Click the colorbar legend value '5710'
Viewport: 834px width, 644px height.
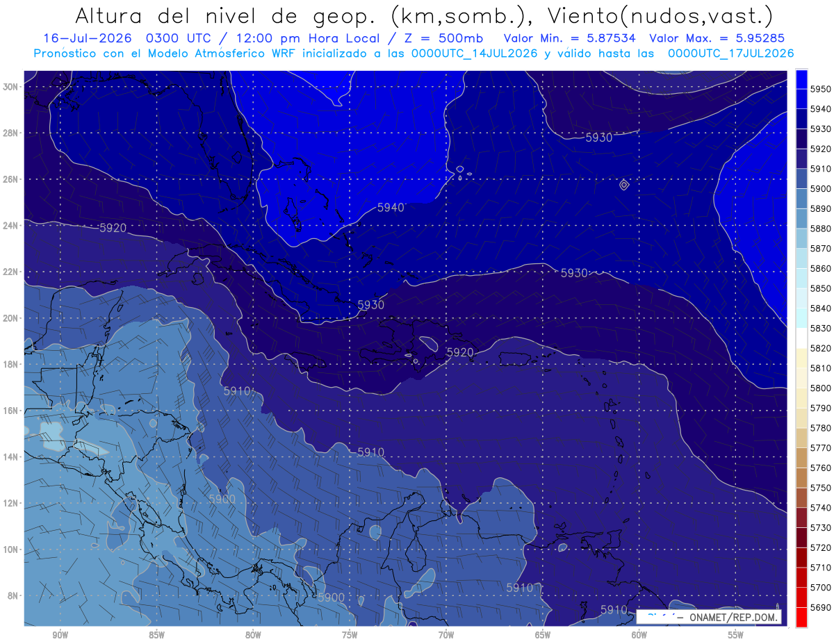coord(821,568)
